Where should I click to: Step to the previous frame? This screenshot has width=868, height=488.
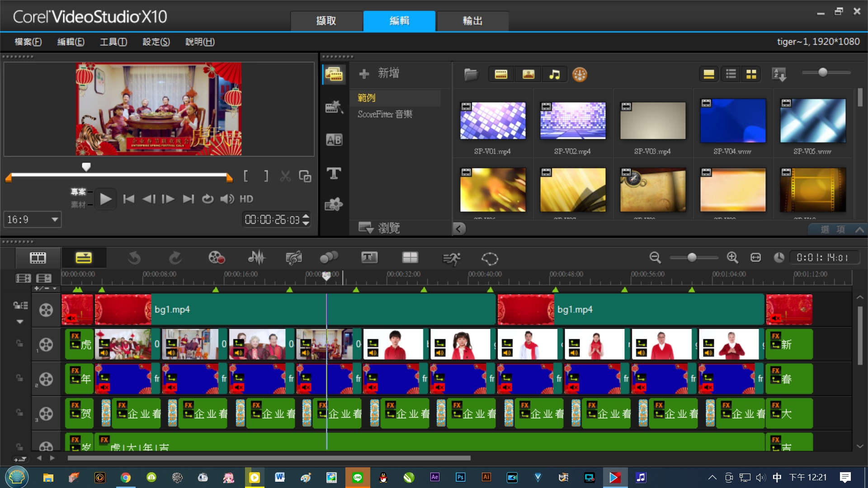coord(149,199)
